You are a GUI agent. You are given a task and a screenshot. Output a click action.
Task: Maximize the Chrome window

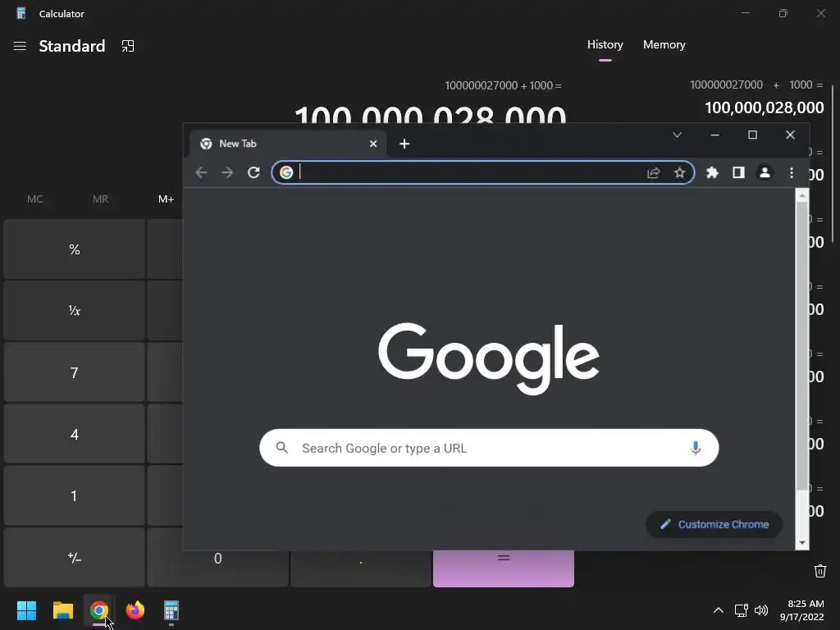point(752,135)
